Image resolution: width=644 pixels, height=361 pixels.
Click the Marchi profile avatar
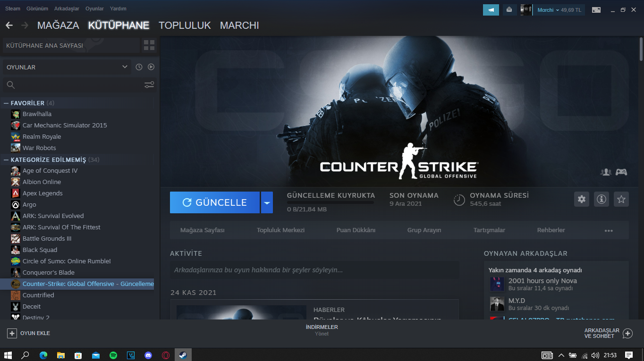526,10
